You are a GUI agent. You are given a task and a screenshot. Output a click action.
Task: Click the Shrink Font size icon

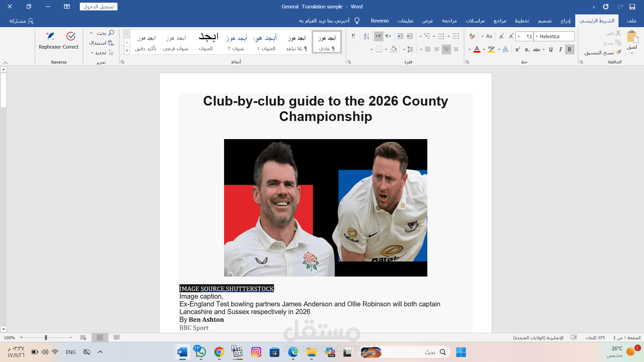click(x=501, y=36)
